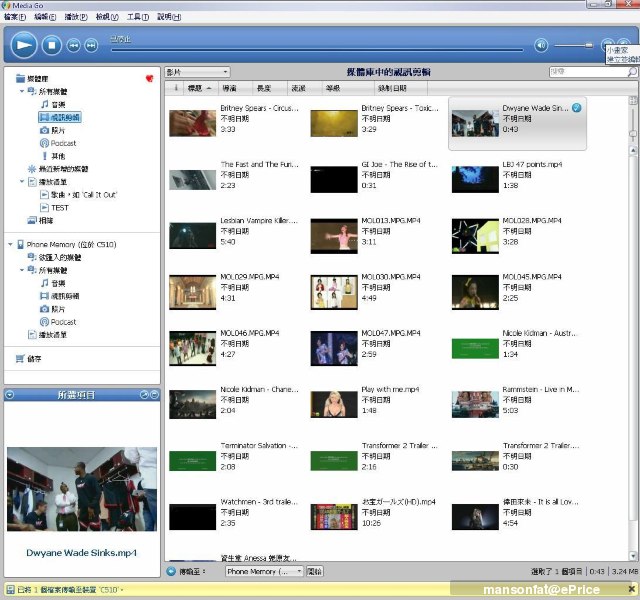Collapse the library's 所有媒體 node
Screen dimensions: 640x600
[x=22, y=91]
